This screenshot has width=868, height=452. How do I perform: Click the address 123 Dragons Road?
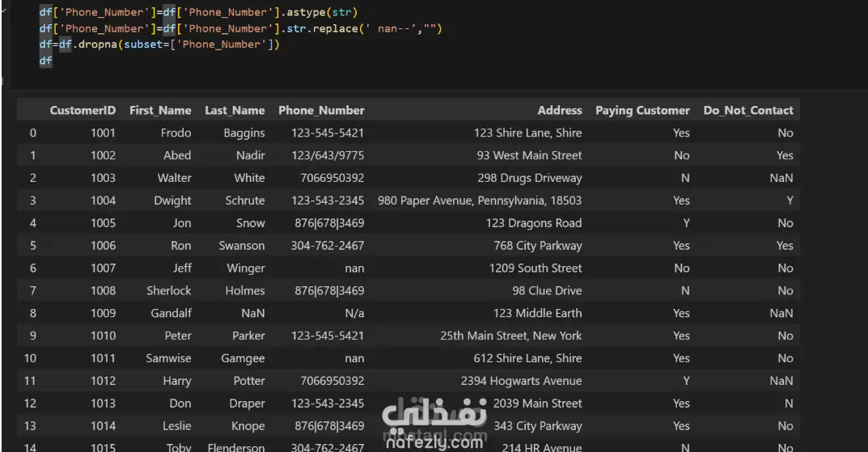[x=534, y=223]
